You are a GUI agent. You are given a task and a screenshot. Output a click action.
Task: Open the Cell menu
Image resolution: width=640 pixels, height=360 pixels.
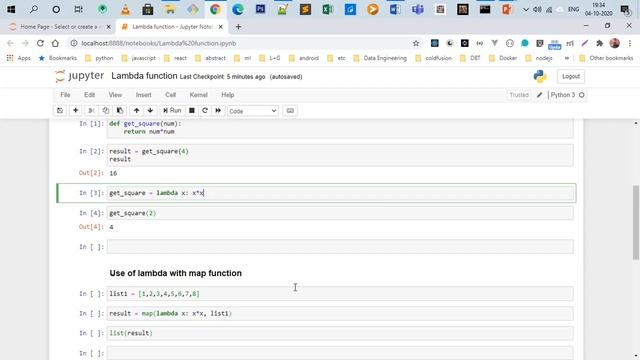click(x=170, y=95)
